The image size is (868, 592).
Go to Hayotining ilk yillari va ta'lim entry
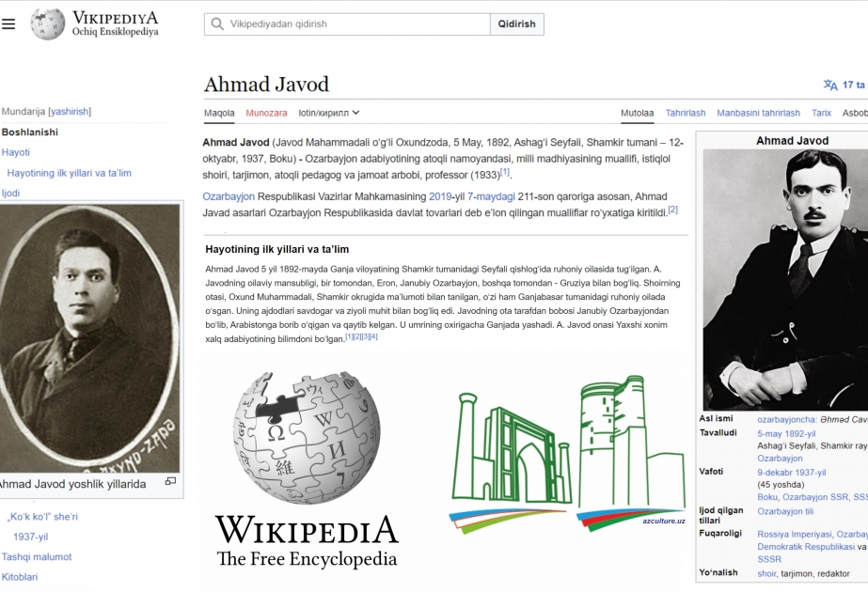[70, 173]
